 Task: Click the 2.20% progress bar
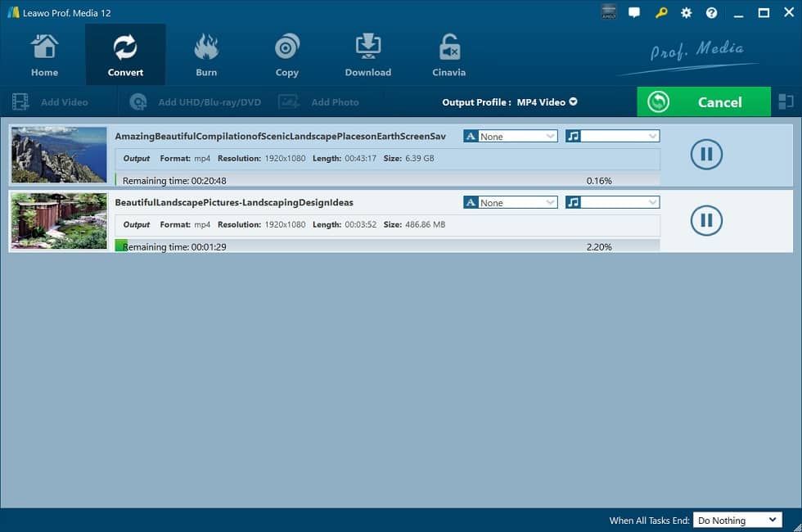point(387,246)
